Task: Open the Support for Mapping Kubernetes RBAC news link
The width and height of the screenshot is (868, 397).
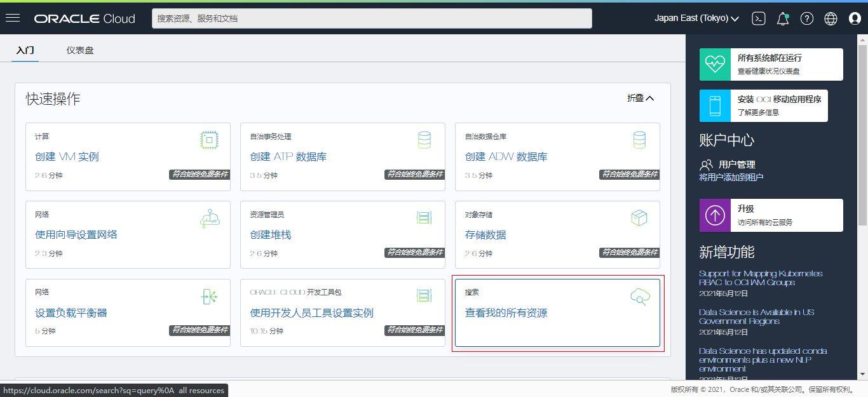Action: point(761,278)
